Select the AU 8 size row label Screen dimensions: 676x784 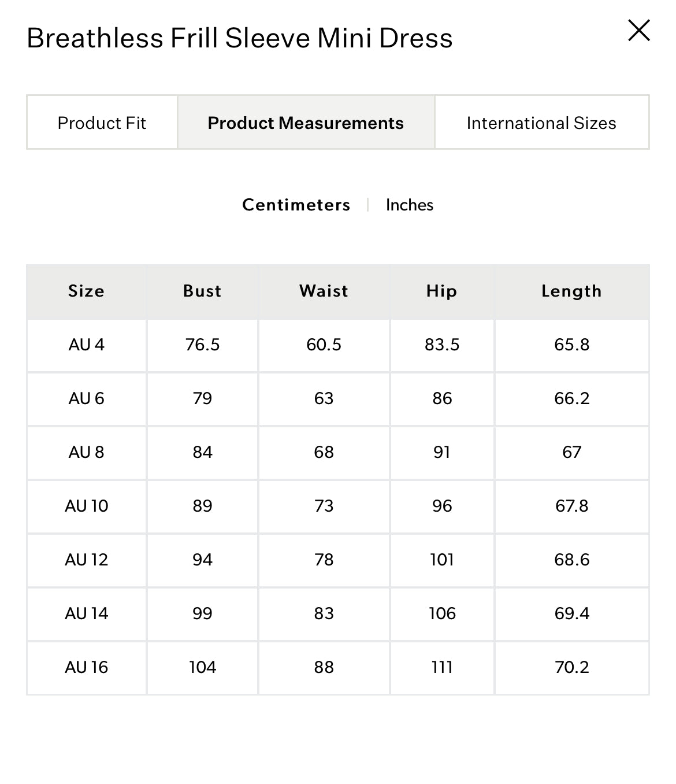click(86, 452)
